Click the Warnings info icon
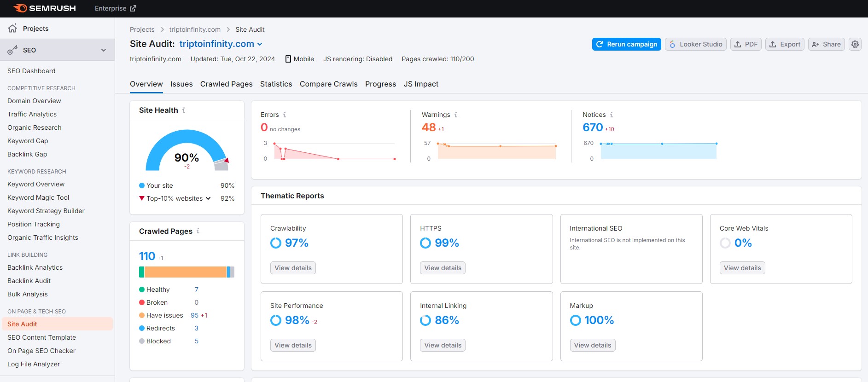Viewport: 868px width, 382px height. [456, 115]
